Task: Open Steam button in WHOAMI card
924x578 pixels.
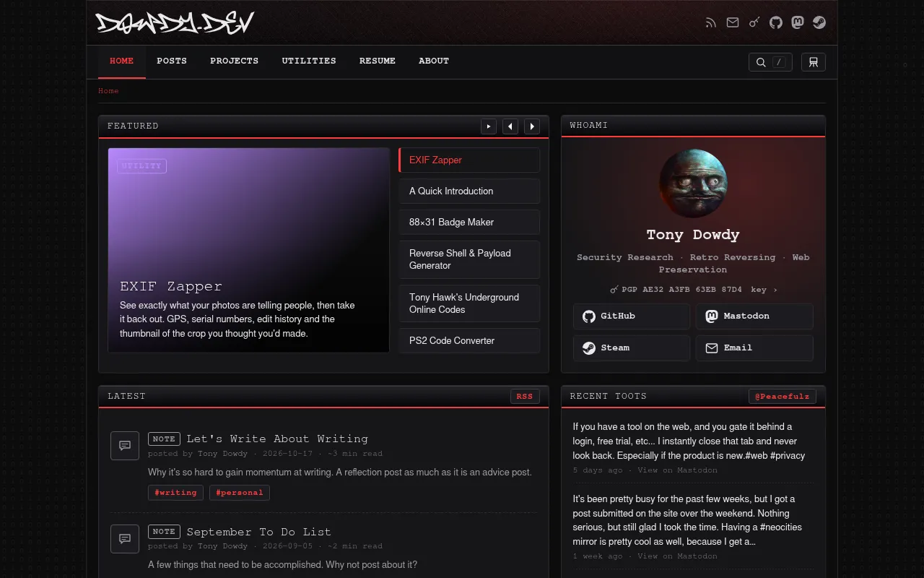Action: tap(632, 348)
